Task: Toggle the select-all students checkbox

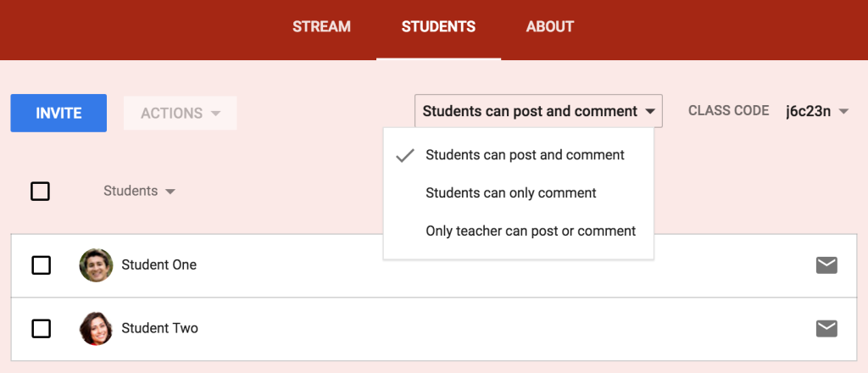Action: pyautogui.click(x=41, y=192)
